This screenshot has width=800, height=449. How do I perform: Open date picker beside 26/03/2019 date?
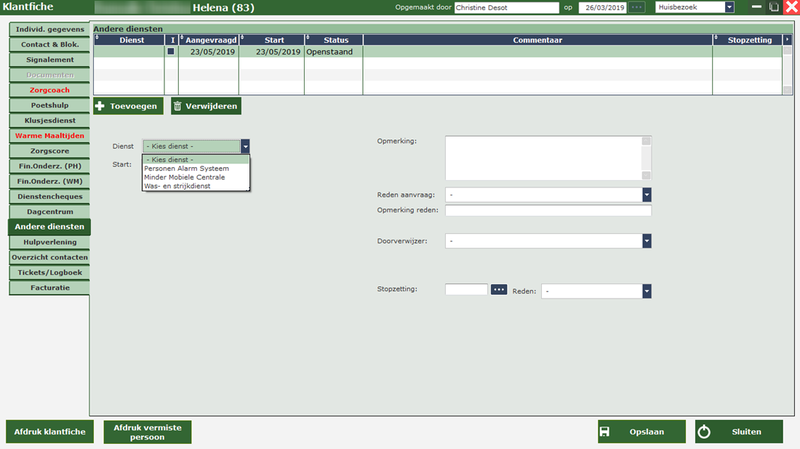click(x=637, y=8)
